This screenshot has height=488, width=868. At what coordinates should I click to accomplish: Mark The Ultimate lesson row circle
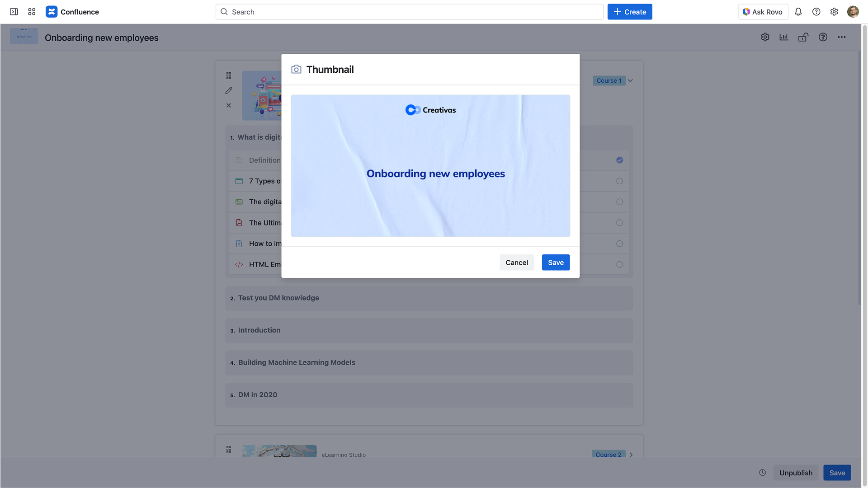click(x=619, y=223)
